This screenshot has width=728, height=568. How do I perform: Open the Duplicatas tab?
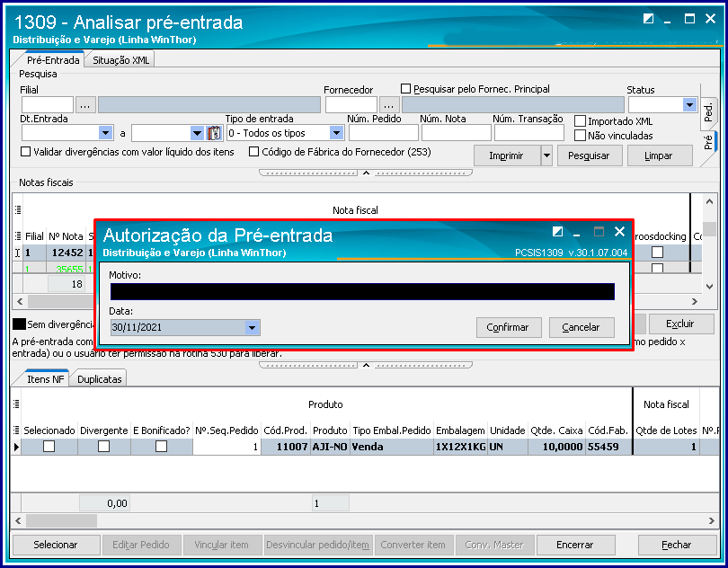click(100, 379)
